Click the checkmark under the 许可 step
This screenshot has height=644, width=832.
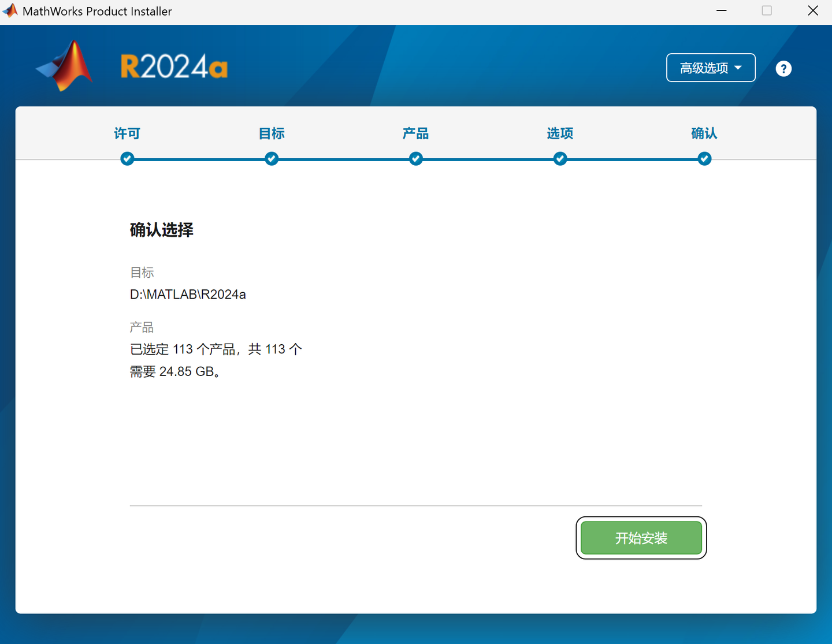tap(127, 158)
